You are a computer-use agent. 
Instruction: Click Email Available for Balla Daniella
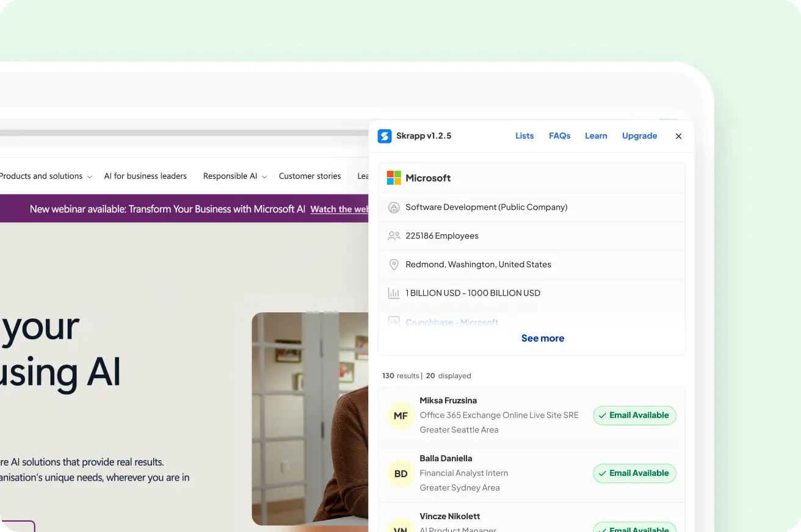634,473
